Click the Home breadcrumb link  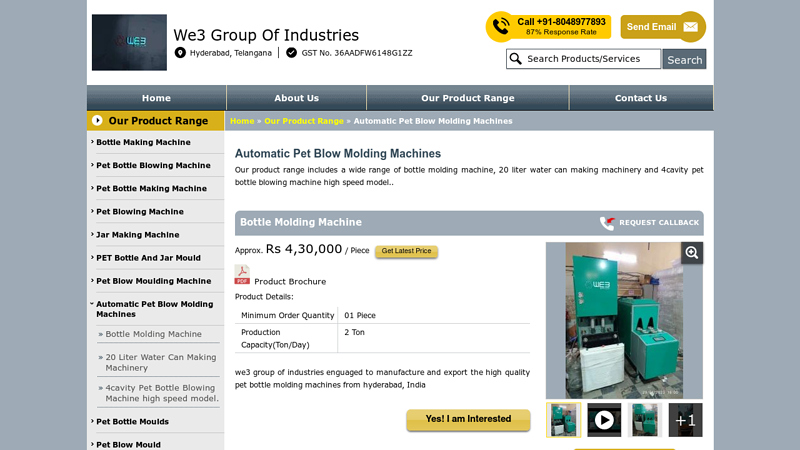242,121
